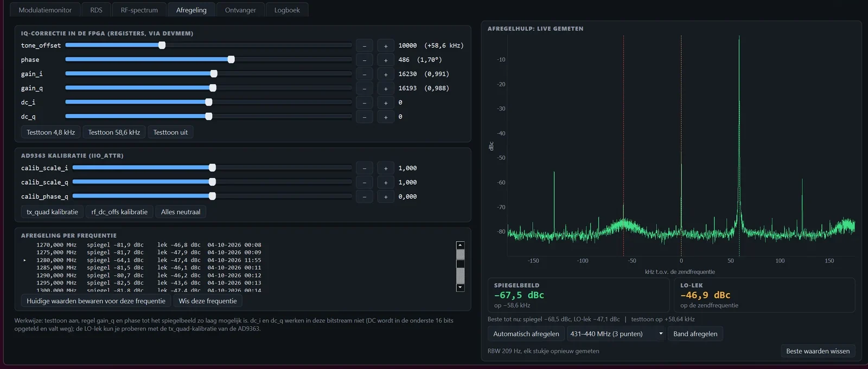The height and width of the screenshot is (369, 868).
Task: Click the Alles neutraal button
Action: click(181, 212)
